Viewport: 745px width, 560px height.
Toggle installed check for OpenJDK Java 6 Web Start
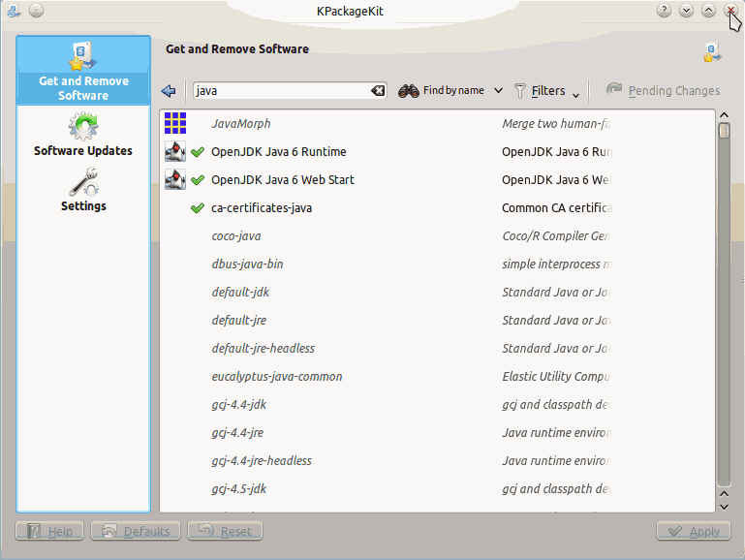pos(198,180)
